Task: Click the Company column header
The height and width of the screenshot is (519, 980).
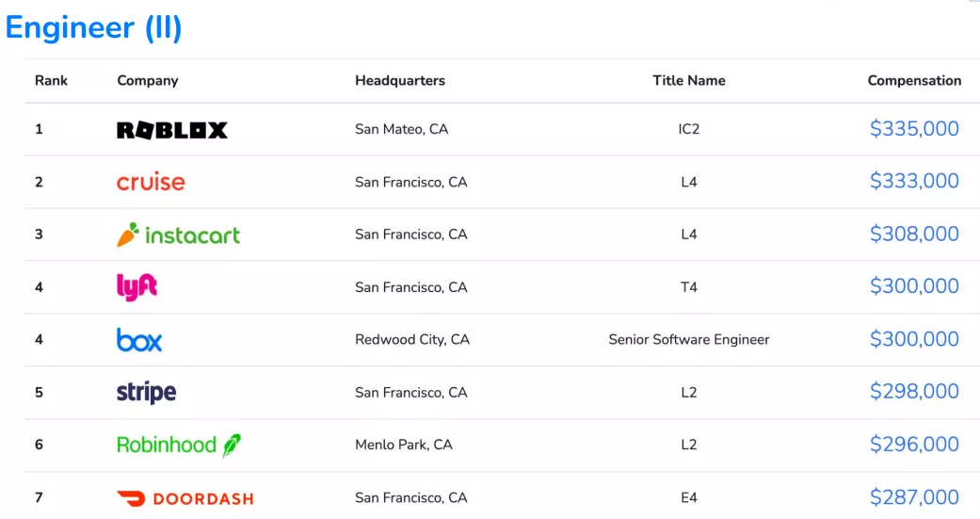Action: [x=148, y=81]
